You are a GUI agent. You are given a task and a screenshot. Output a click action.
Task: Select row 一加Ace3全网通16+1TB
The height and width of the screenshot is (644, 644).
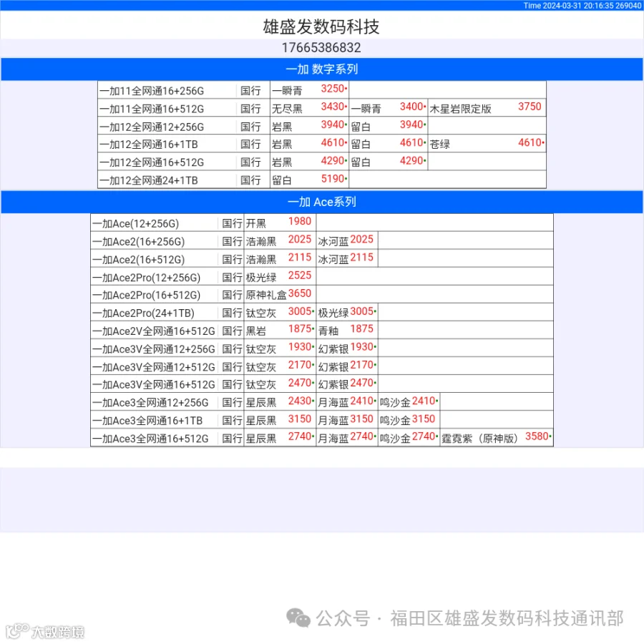point(322,420)
